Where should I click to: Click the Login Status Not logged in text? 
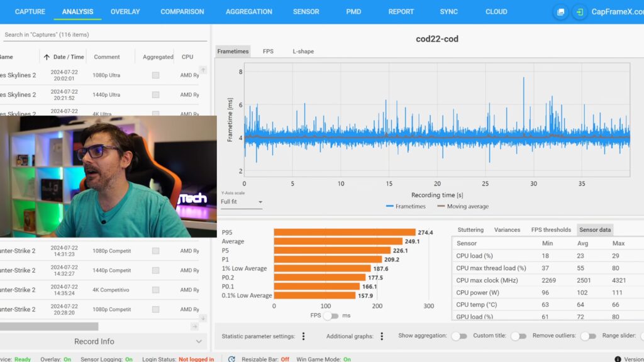tap(196, 359)
